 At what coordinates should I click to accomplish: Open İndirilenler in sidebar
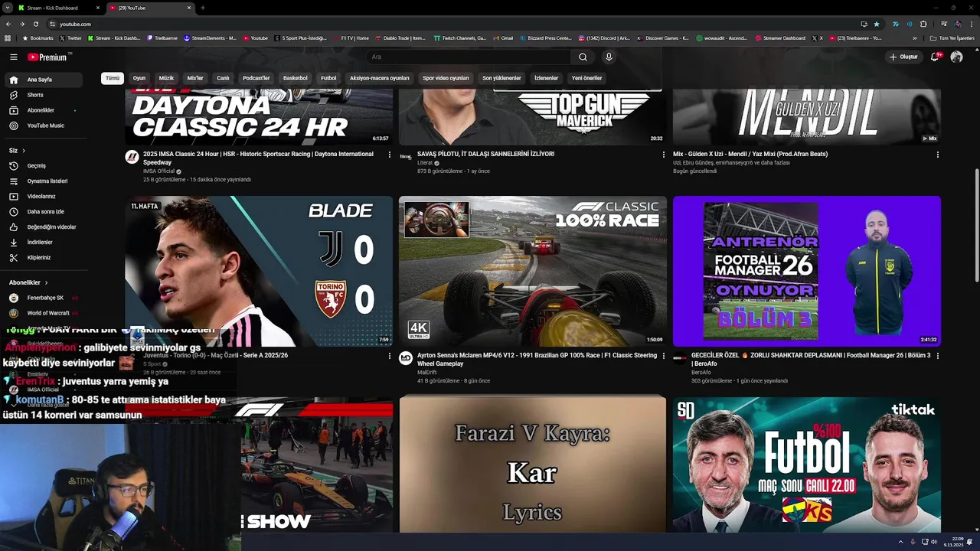(x=40, y=243)
